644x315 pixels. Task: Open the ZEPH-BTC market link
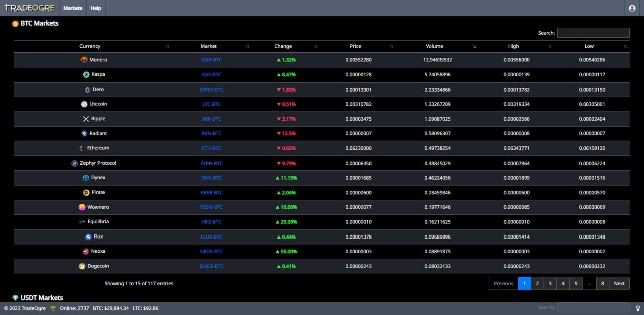[x=211, y=163]
